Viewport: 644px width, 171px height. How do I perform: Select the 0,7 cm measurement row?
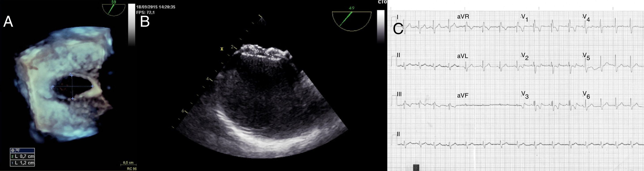click(22, 156)
